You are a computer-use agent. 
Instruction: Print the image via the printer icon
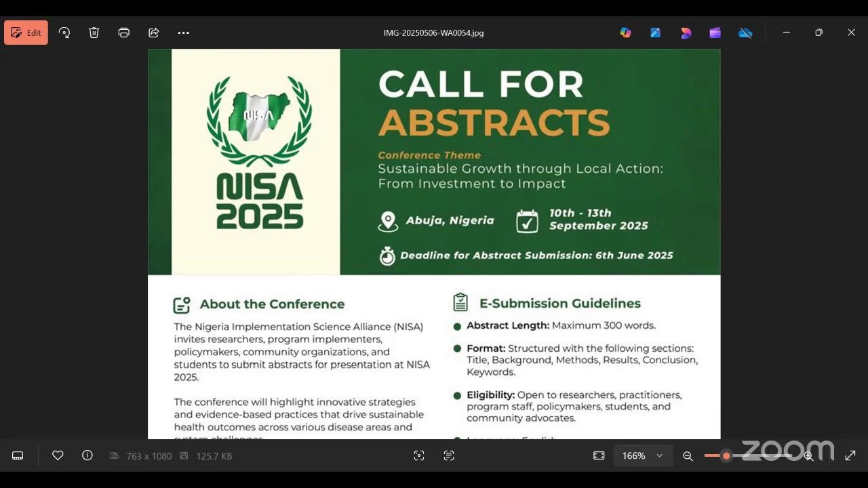[124, 33]
